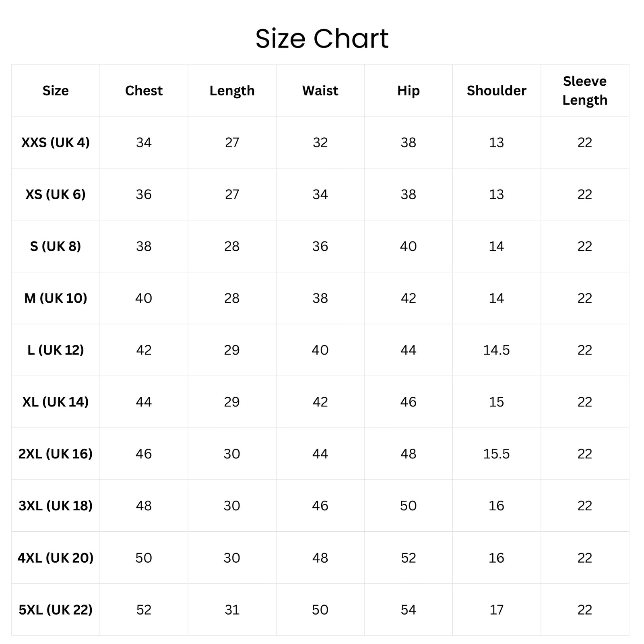Click waist value 32 for XXS
The height and width of the screenshot is (644, 644).
pyautogui.click(x=320, y=142)
